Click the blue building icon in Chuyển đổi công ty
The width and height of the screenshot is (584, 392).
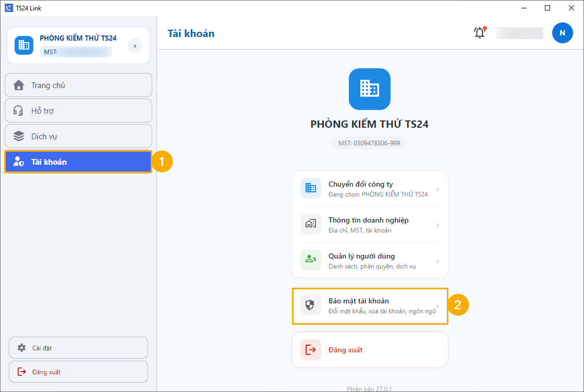pos(311,188)
